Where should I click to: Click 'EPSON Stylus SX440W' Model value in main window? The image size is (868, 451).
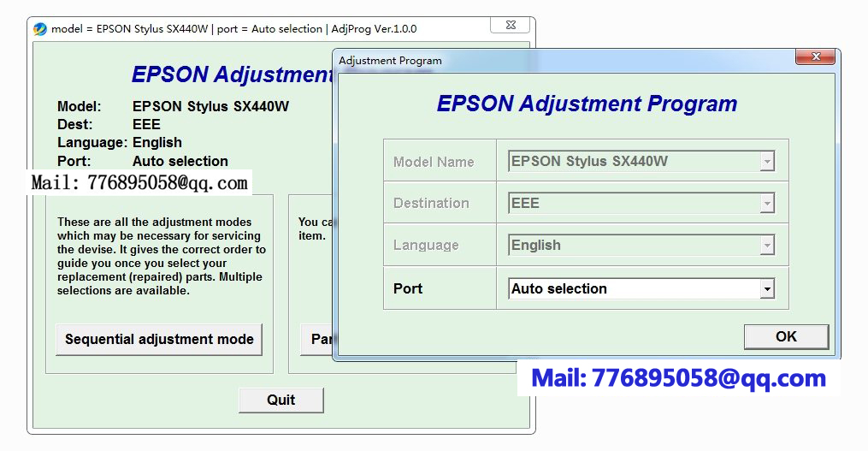click(210, 106)
